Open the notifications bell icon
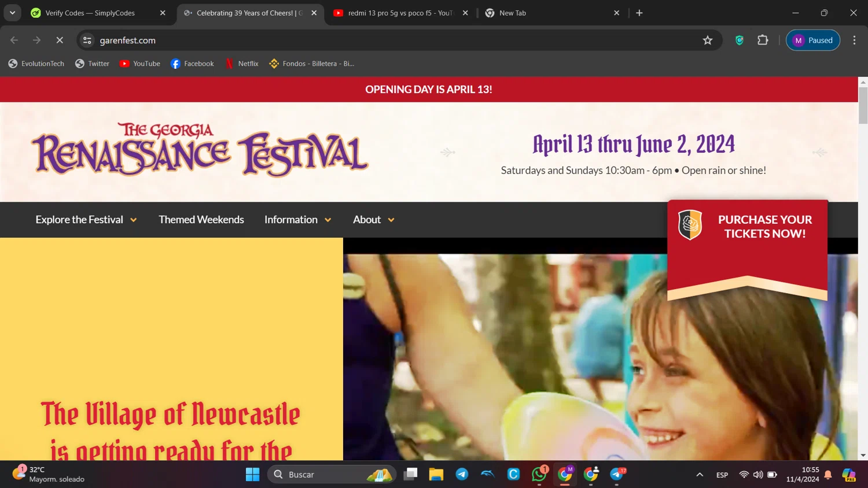 [828, 475]
